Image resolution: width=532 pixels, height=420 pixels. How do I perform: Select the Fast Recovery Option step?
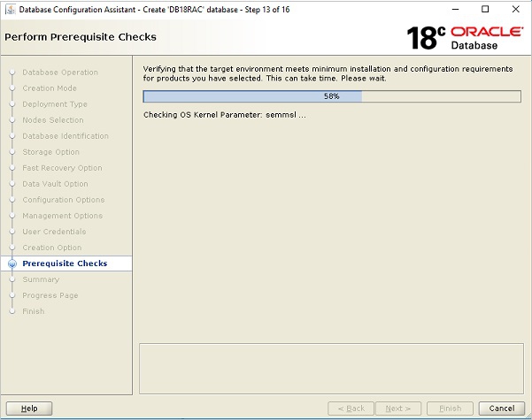(62, 168)
